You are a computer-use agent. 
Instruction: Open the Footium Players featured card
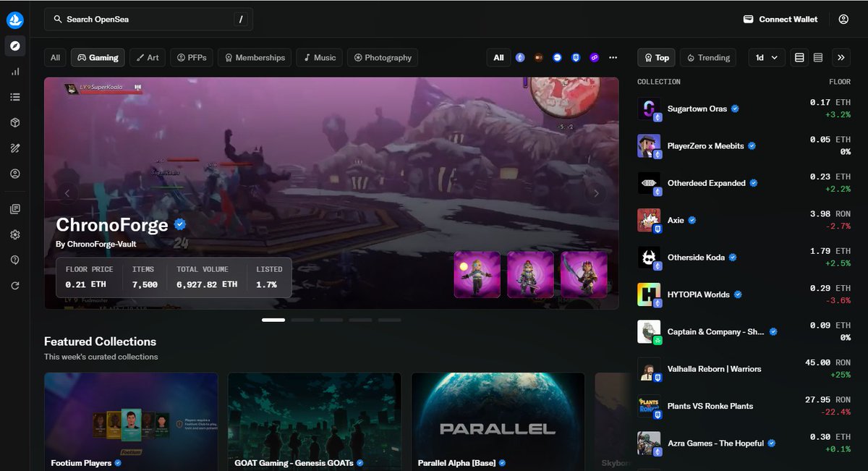[x=131, y=422]
